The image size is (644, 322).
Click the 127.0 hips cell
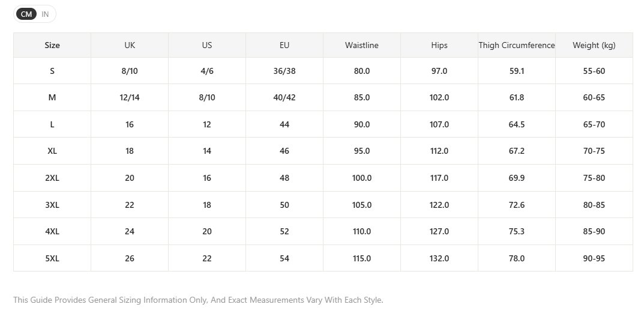pyautogui.click(x=439, y=231)
